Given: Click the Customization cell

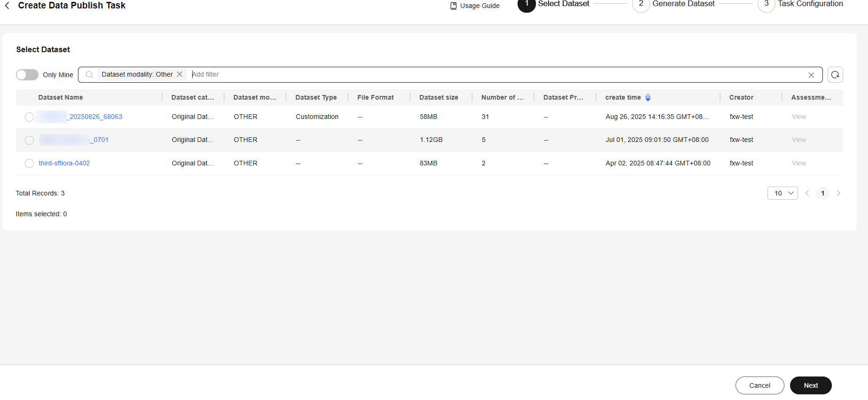Looking at the screenshot, I should pos(317,117).
